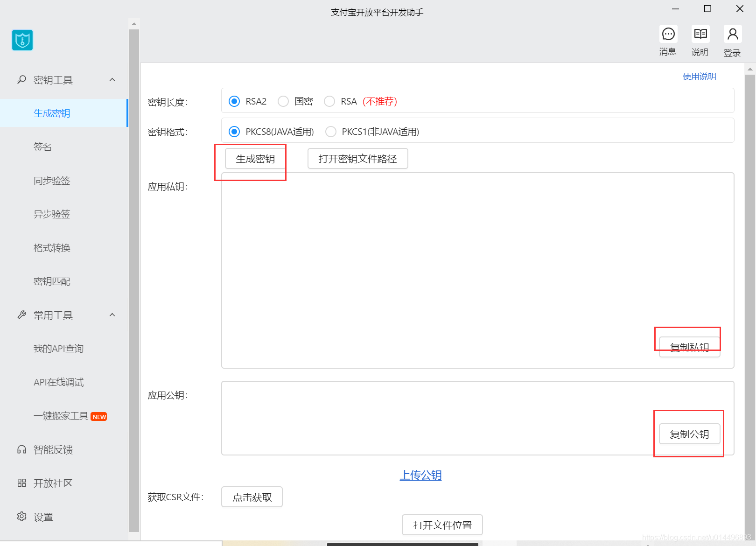Click the sidebar scrollbar up arrow

(x=134, y=23)
